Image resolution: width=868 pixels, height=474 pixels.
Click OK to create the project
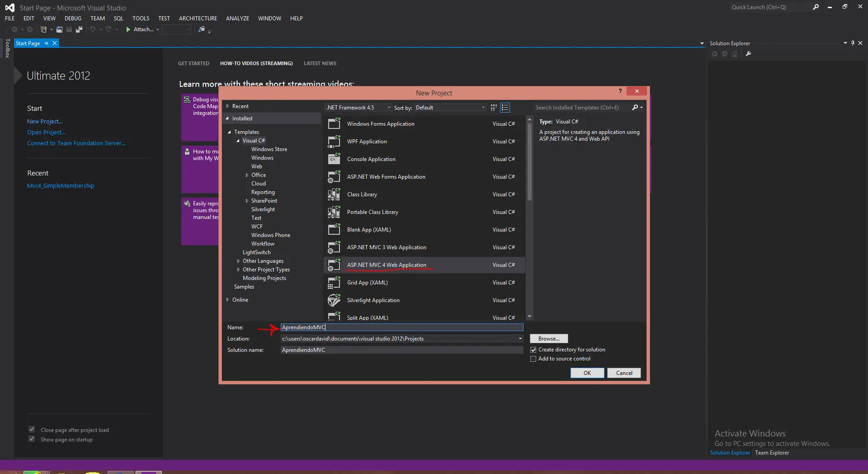point(587,373)
